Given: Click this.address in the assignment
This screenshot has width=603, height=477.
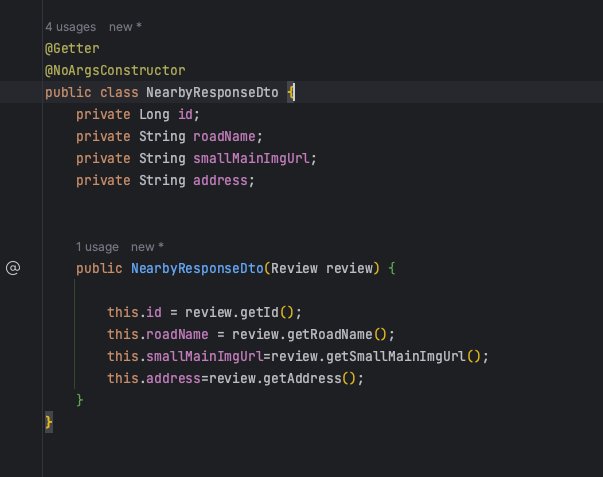Looking at the screenshot, I should tap(154, 378).
